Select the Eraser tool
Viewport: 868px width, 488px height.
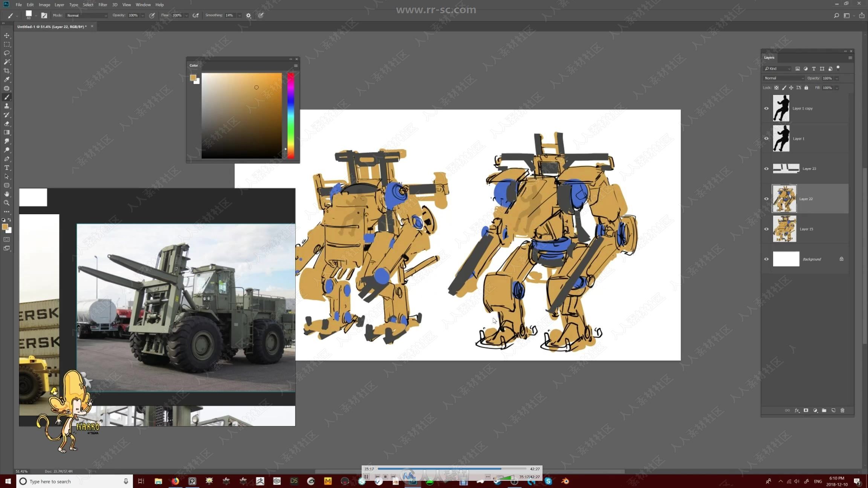click(7, 124)
